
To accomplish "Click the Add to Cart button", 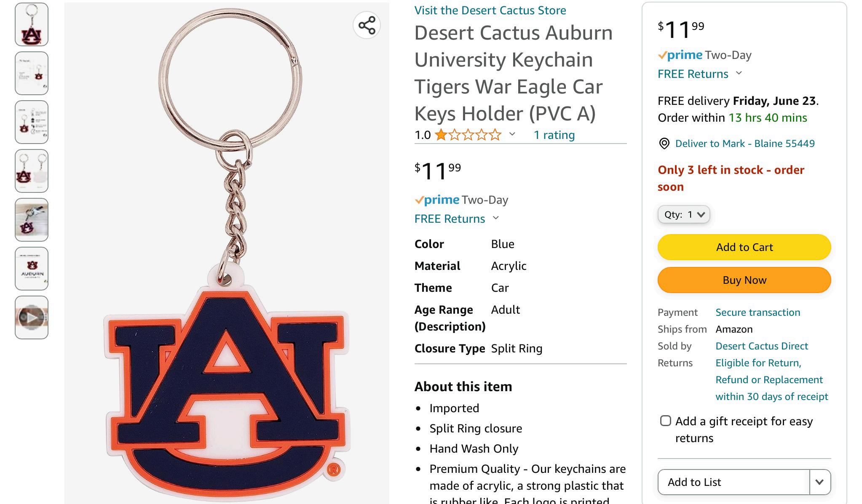I will [744, 247].
